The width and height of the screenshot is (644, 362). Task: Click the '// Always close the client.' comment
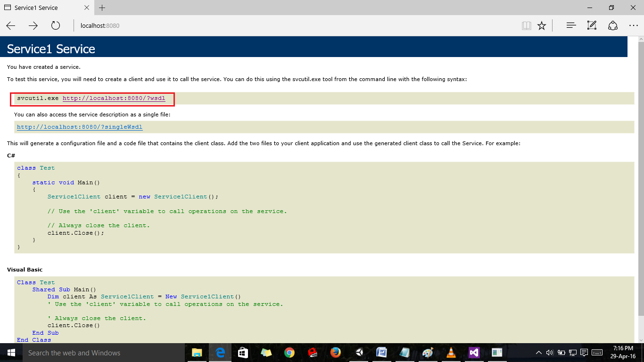point(99,225)
